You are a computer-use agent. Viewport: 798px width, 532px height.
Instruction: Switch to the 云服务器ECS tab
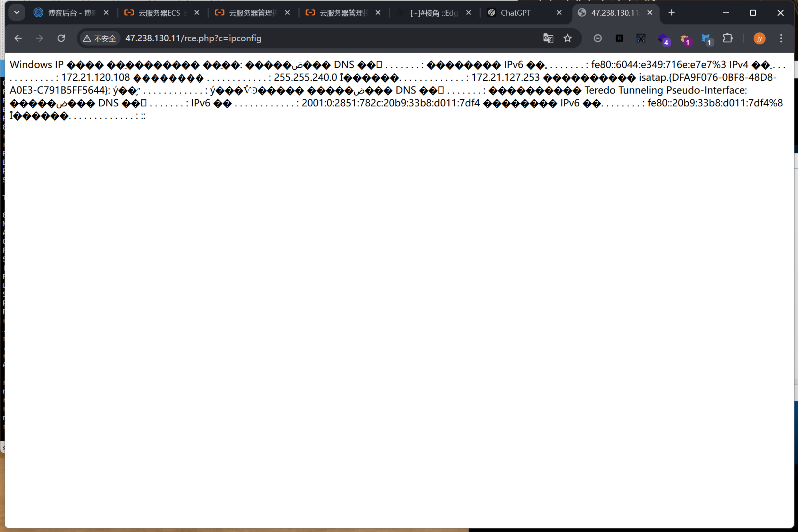(159, 13)
